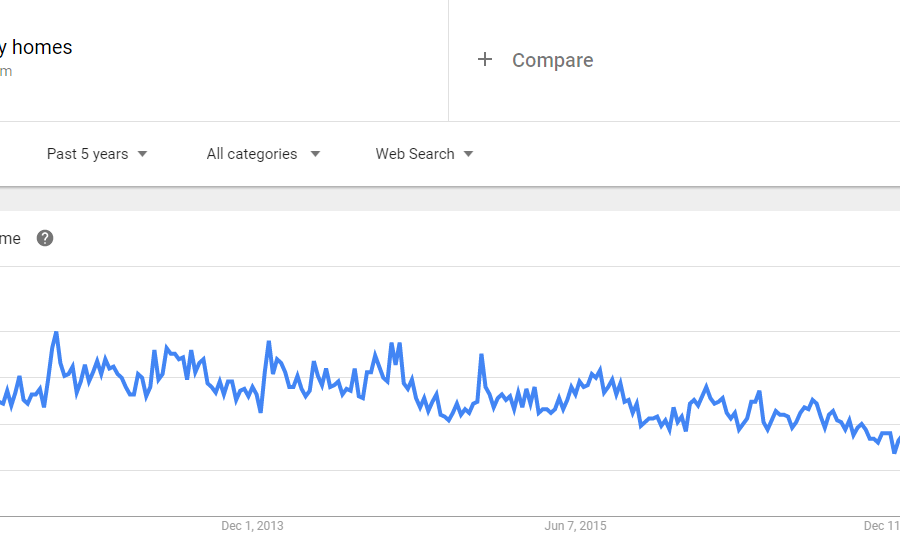Click the lowest dip at chart's right end
This screenshot has width=900, height=557.
894,452
